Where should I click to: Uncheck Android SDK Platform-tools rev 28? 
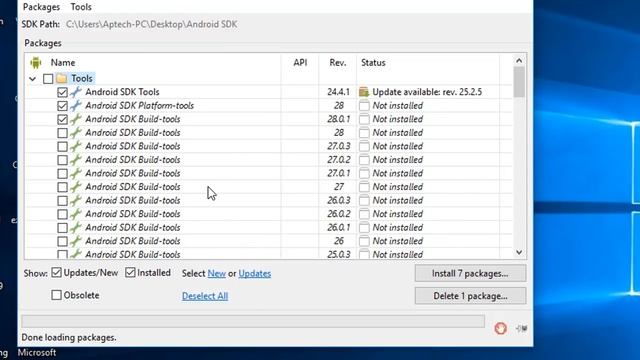pos(62,106)
